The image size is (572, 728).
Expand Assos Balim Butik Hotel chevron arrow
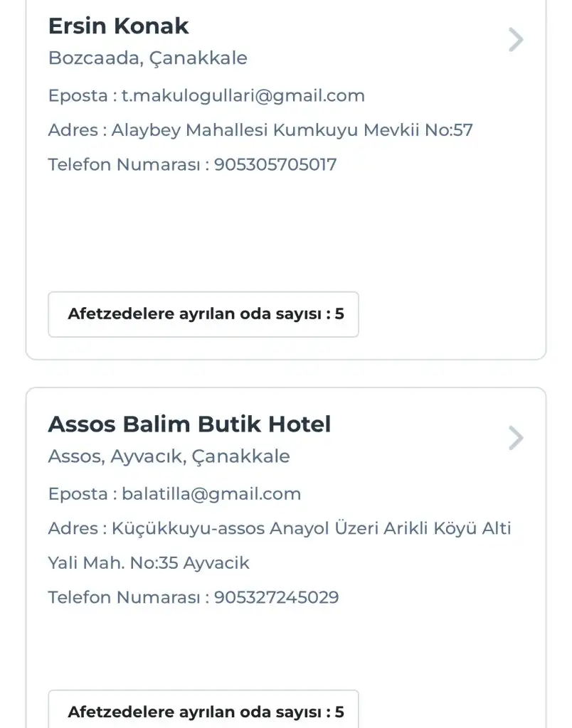click(516, 438)
